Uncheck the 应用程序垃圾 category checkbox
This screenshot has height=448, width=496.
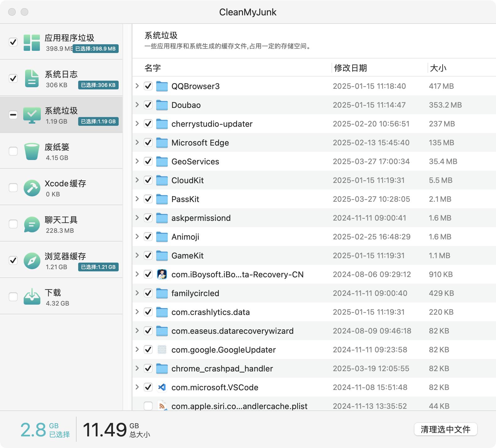[x=13, y=42]
